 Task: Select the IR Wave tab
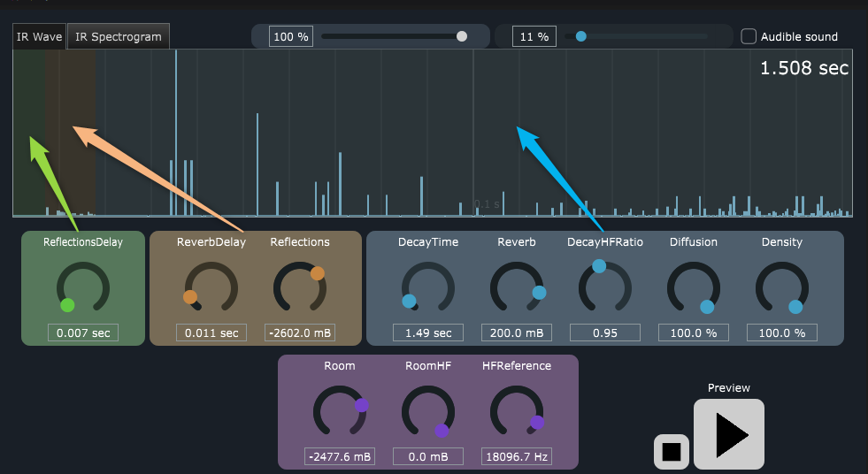coord(40,37)
